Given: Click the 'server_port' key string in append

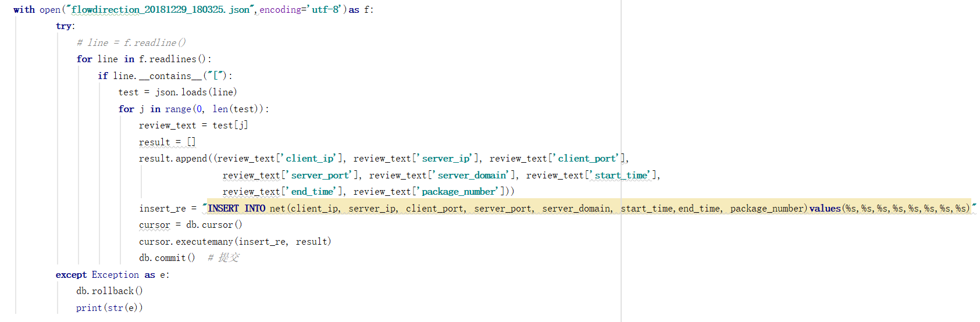Looking at the screenshot, I should click(320, 175).
